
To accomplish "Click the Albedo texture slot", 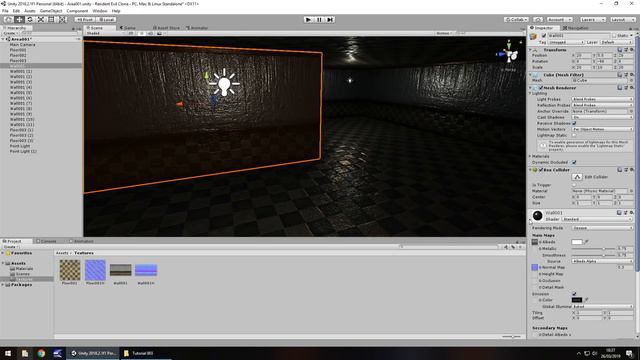I will click(535, 242).
